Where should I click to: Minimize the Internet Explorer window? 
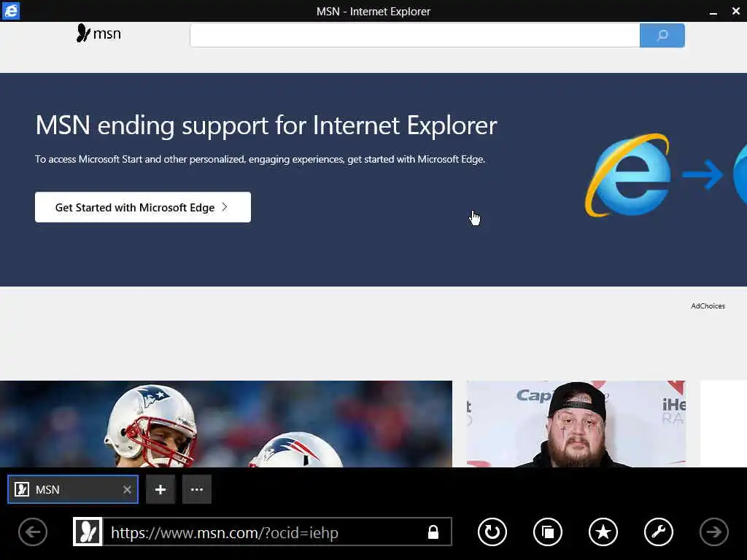713,12
